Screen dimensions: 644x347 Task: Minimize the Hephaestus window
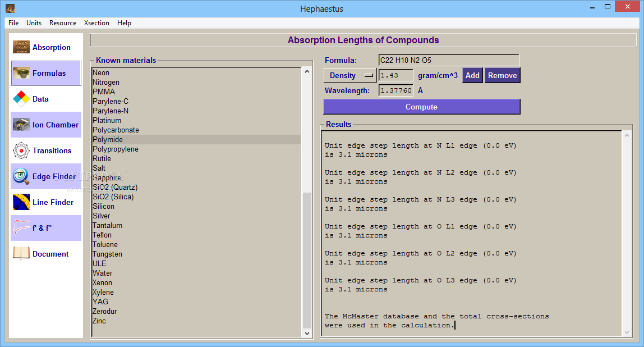point(592,7)
